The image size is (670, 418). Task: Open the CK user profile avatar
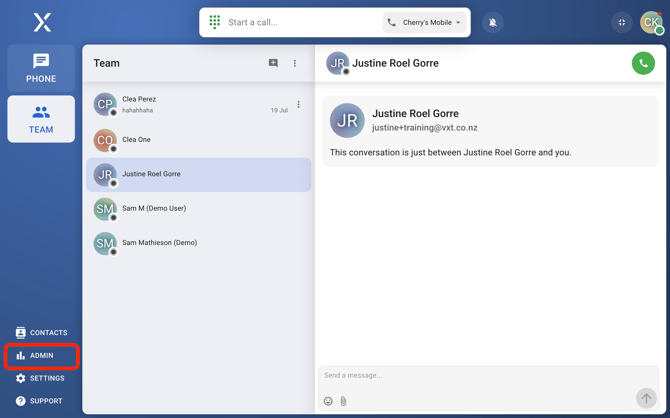point(651,22)
